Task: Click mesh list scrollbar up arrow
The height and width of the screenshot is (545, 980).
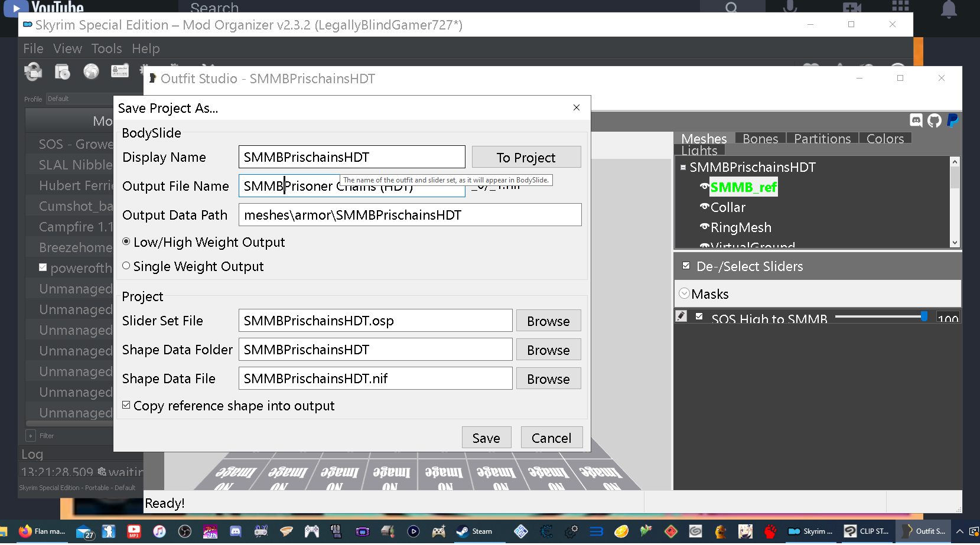Action: (955, 161)
